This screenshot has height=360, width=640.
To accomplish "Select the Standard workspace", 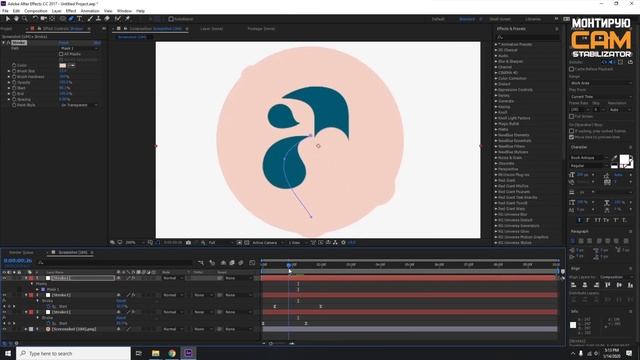I will [x=467, y=19].
